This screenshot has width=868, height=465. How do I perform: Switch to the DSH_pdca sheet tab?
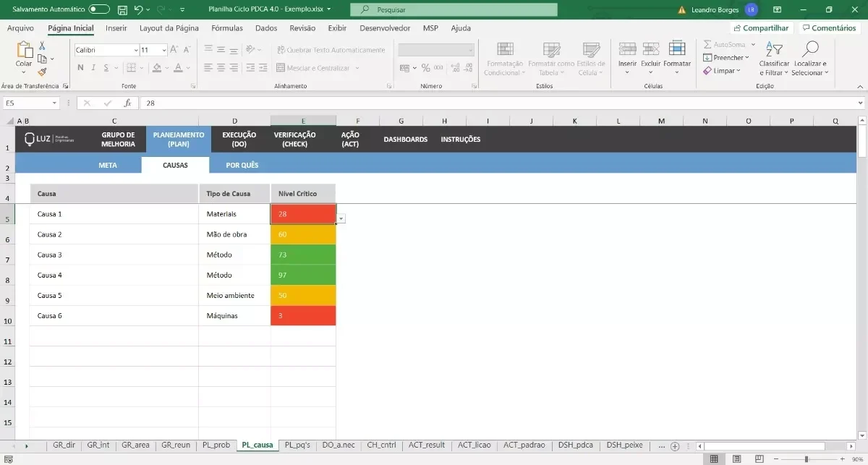pyautogui.click(x=576, y=445)
